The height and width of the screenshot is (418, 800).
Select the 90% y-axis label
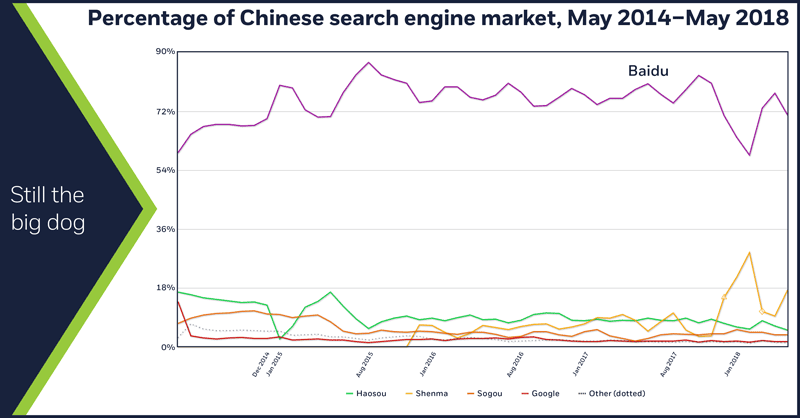(164, 52)
